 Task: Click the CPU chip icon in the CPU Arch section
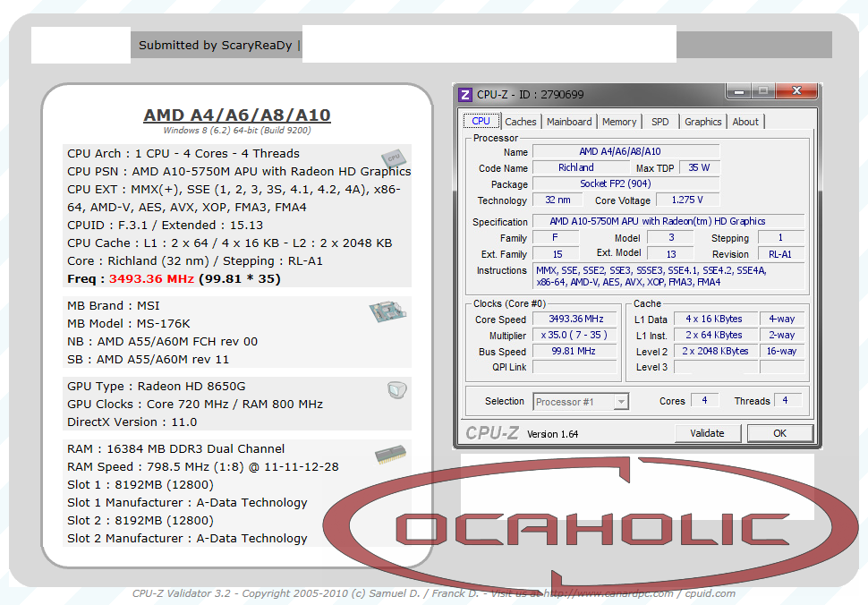point(394,159)
